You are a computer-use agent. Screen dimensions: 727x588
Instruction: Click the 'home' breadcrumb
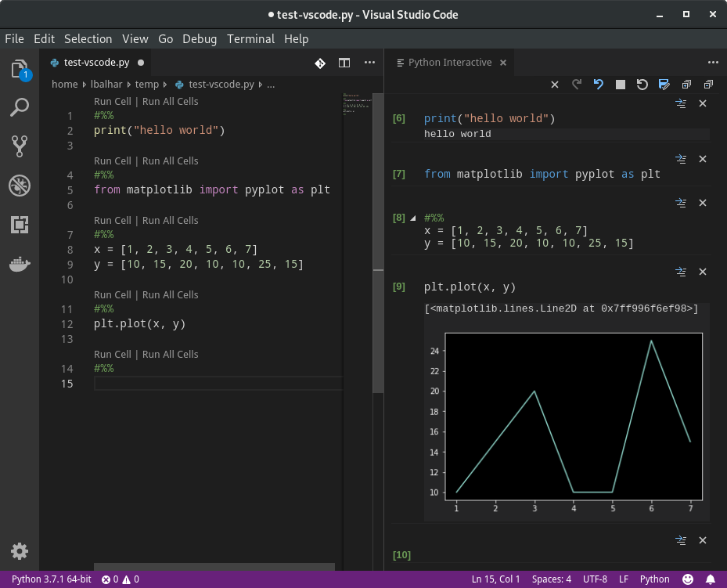pyautogui.click(x=64, y=85)
